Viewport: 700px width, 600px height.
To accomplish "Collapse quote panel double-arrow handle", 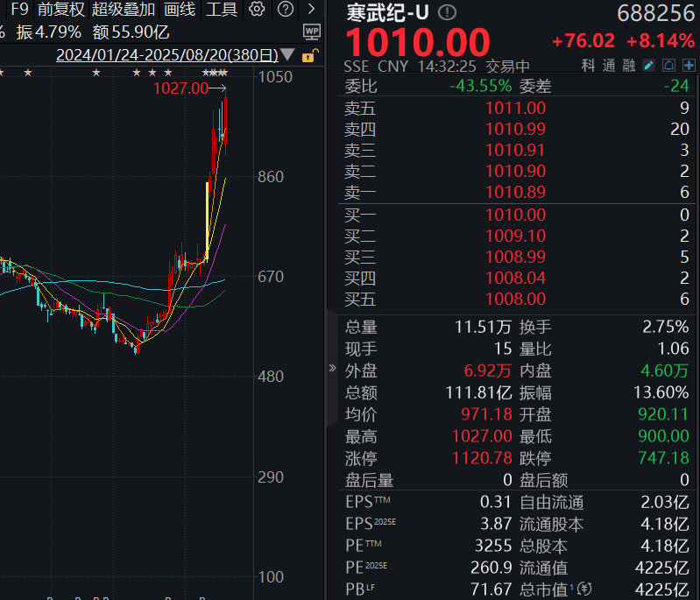I will [x=332, y=368].
